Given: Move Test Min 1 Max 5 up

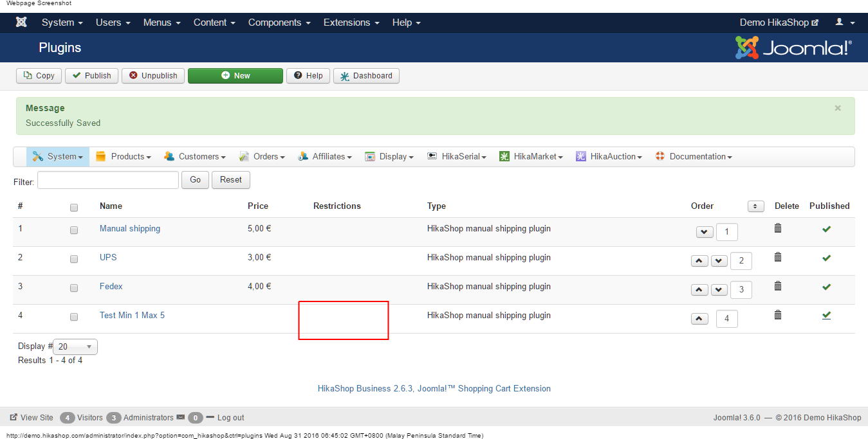Looking at the screenshot, I should coord(699,319).
